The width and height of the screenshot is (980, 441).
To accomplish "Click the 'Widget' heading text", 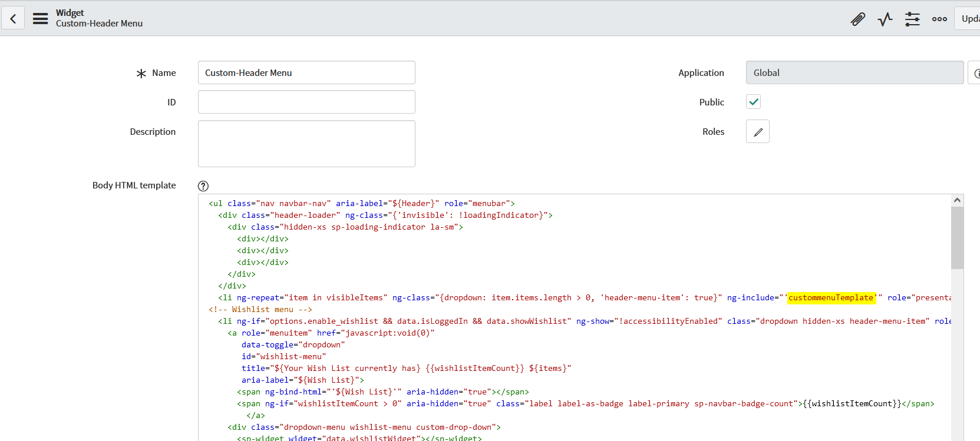I will pyautogui.click(x=70, y=12).
